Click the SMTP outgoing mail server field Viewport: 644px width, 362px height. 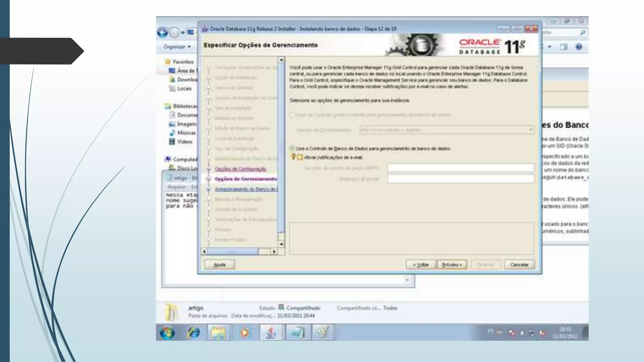coord(460,168)
